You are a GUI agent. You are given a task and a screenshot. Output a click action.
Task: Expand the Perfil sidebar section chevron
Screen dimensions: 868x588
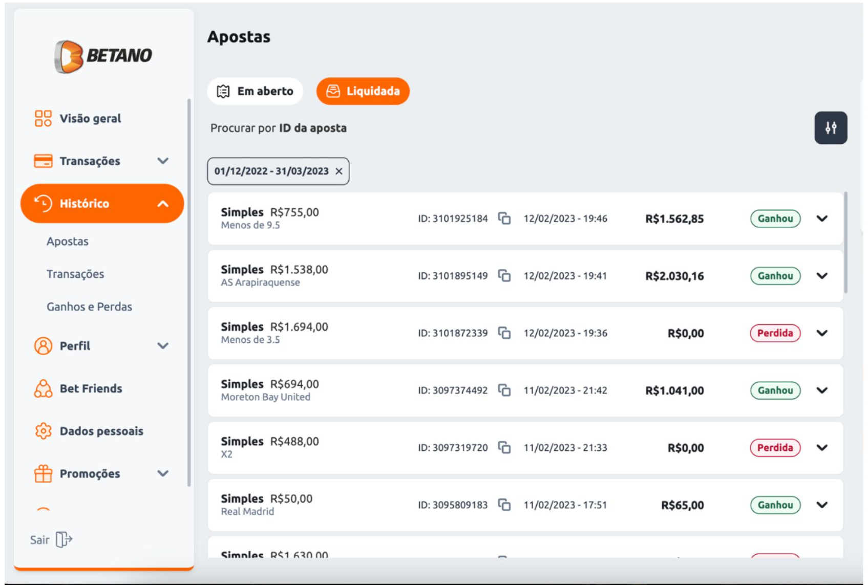163,346
